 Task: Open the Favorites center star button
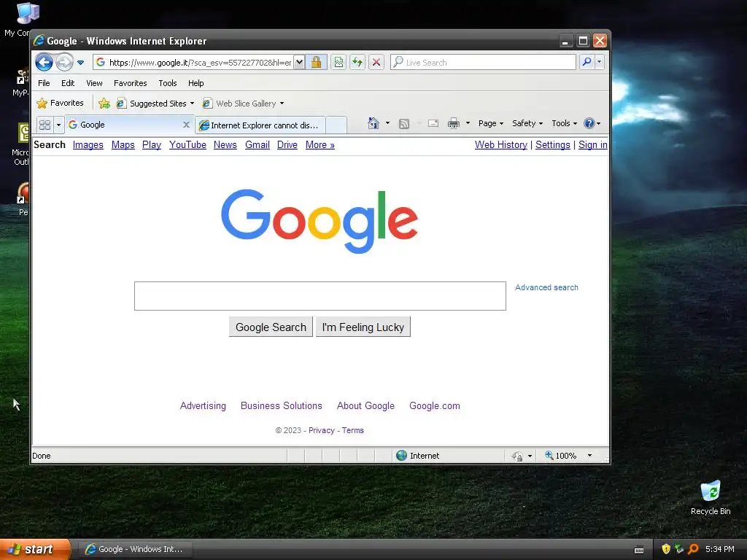point(60,103)
